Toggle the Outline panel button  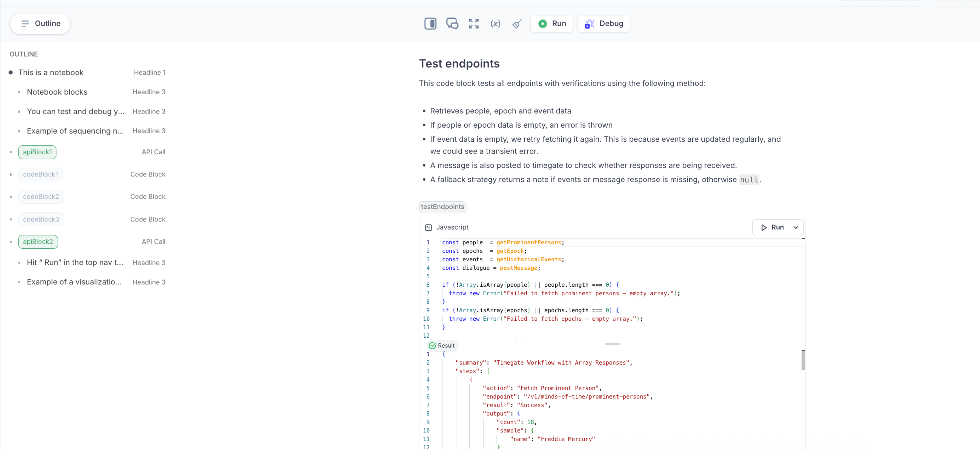[x=40, y=23]
